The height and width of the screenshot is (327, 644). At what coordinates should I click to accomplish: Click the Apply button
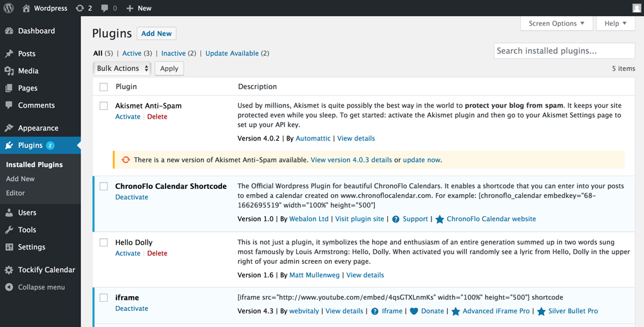point(169,69)
